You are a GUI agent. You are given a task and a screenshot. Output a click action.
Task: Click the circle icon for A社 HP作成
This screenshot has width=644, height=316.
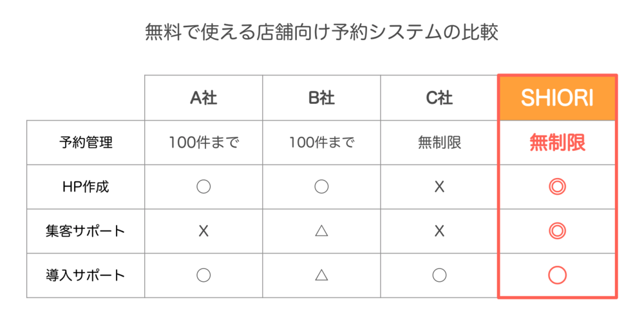(204, 187)
